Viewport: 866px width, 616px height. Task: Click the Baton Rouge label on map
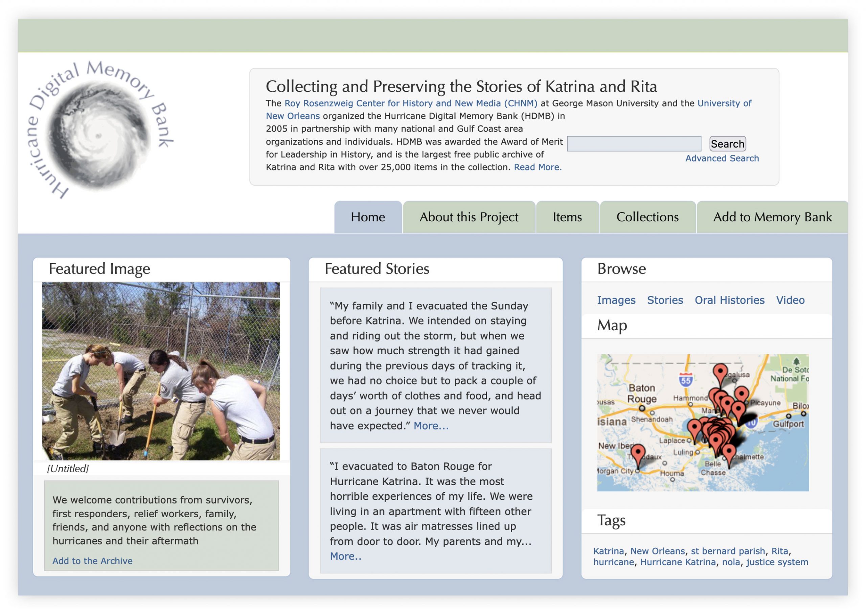click(642, 393)
